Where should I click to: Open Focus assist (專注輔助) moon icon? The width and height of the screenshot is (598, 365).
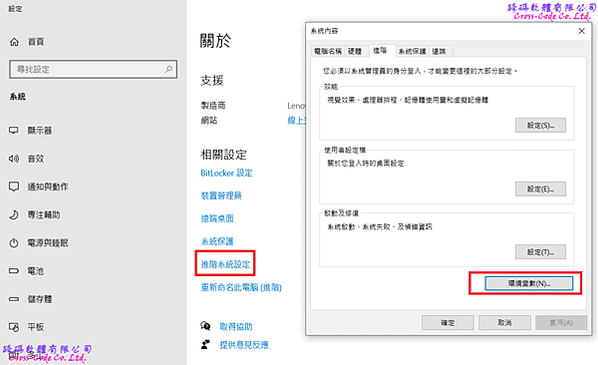tap(14, 215)
